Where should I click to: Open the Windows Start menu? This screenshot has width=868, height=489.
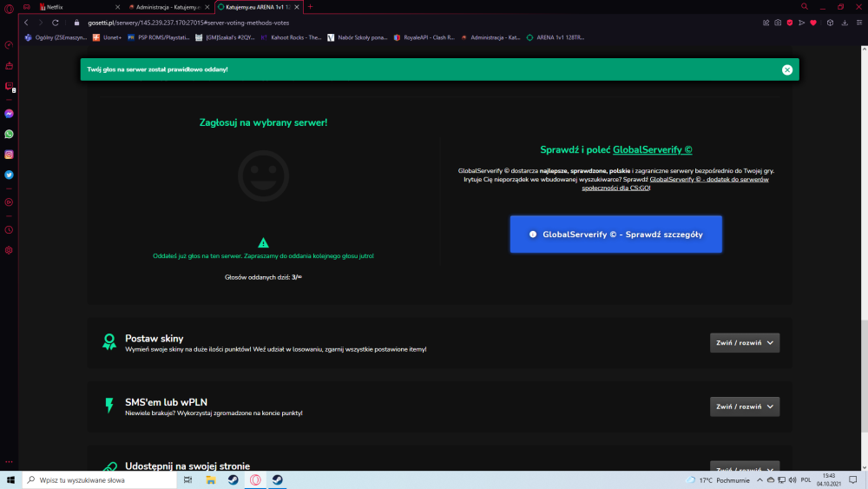(10, 480)
